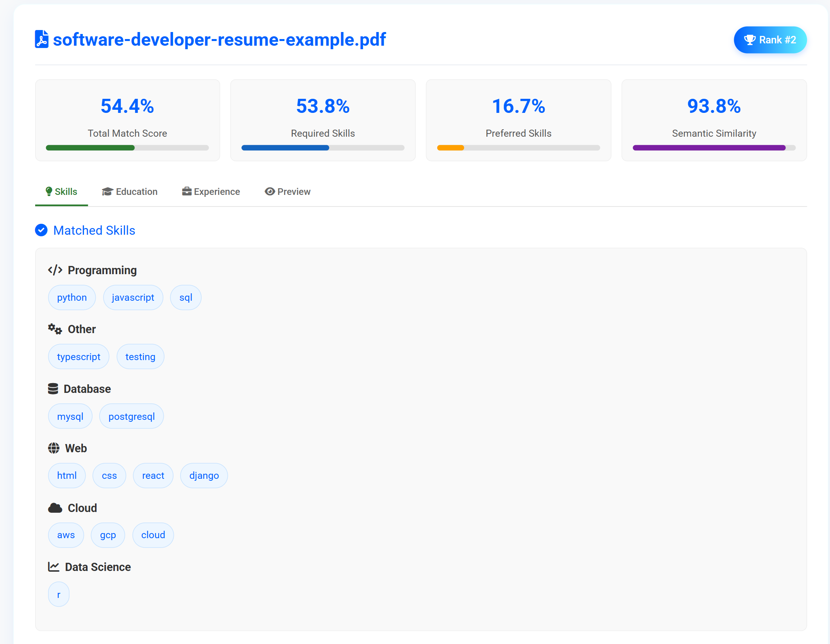Click the trophy icon in Rank badge
The height and width of the screenshot is (644, 830).
pos(750,40)
